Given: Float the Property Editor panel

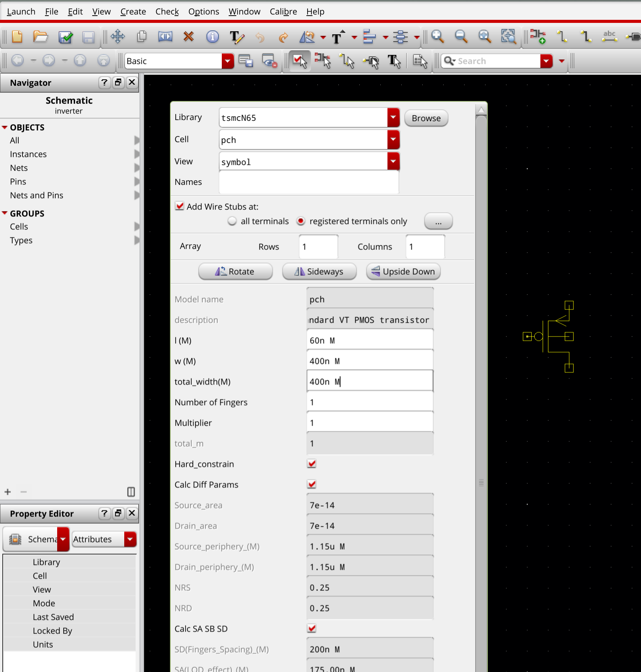Looking at the screenshot, I should (119, 513).
